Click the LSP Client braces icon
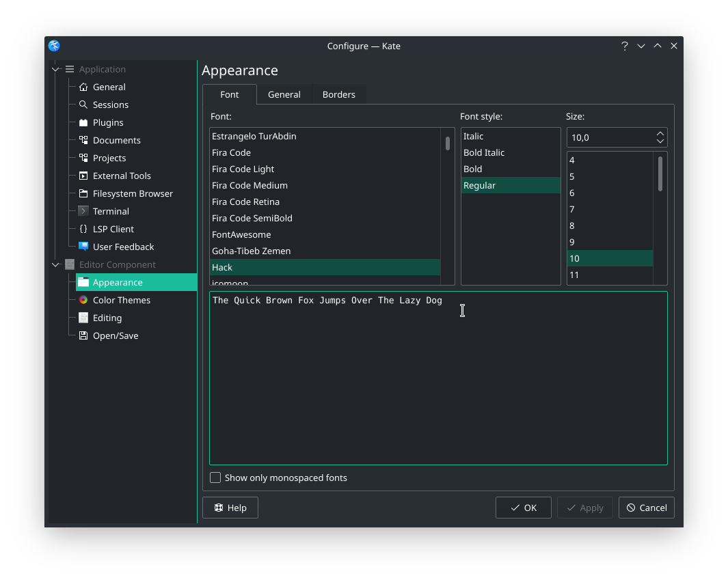Viewport: 728px width, 580px height. (83, 229)
